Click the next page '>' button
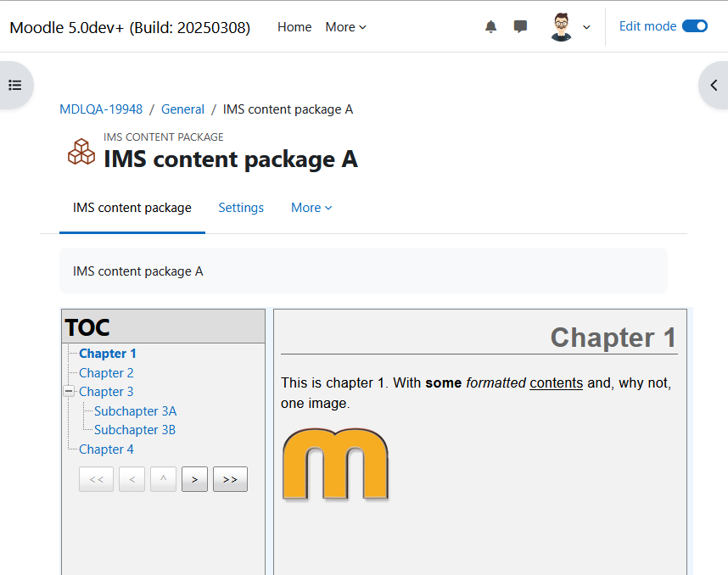Screen dimensions: 728x575 [x=194, y=479]
